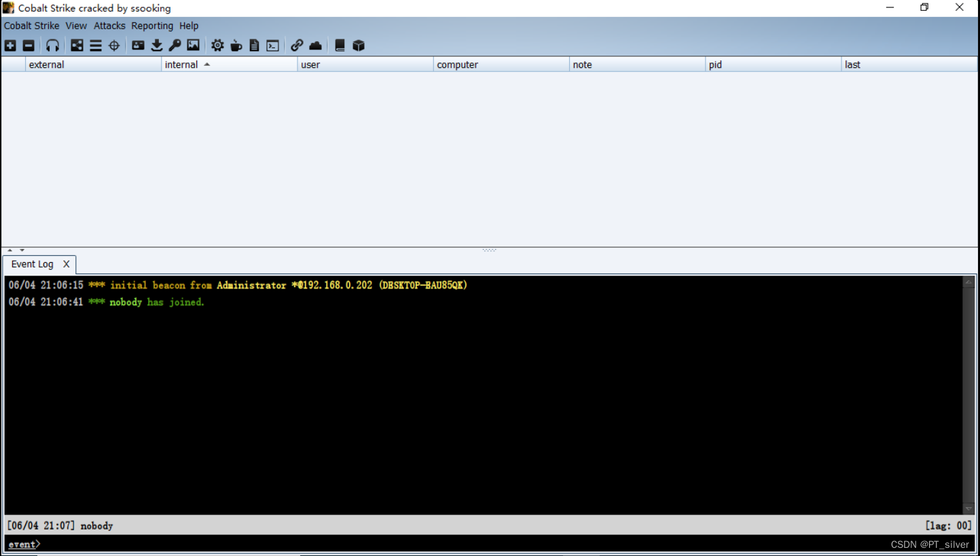The image size is (980, 556).
Task: Click the document icon for the Office macro attack
Action: coord(254,45)
